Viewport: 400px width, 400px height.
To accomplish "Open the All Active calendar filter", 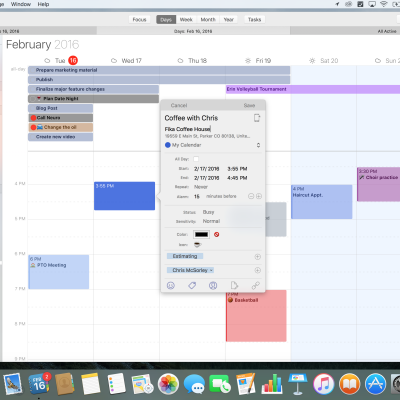I will tap(387, 31).
